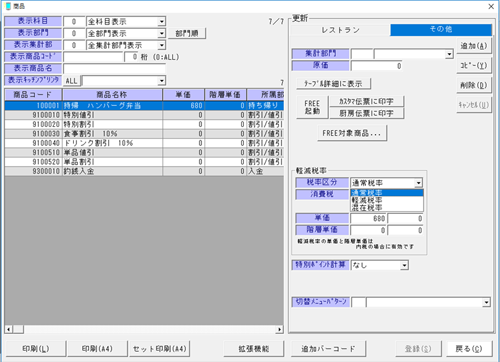Choose 軽減税率 in the open list
The width and height of the screenshot is (500, 362).
point(387,200)
